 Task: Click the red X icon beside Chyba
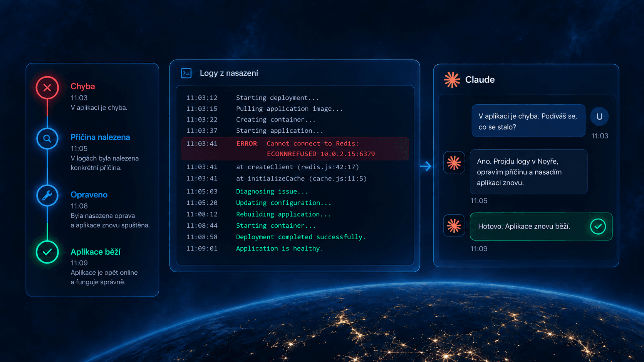coord(47,88)
